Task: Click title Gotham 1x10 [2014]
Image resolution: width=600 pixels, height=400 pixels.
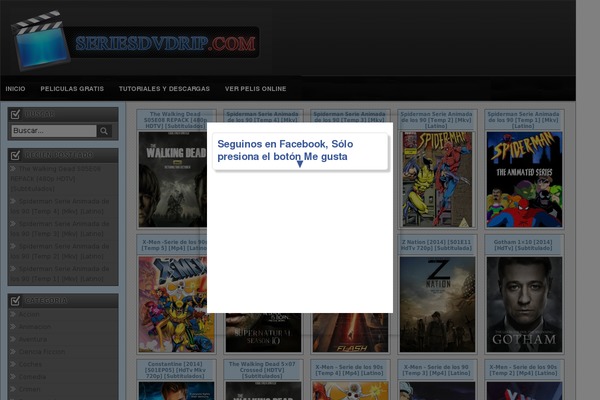Action: click(x=523, y=245)
